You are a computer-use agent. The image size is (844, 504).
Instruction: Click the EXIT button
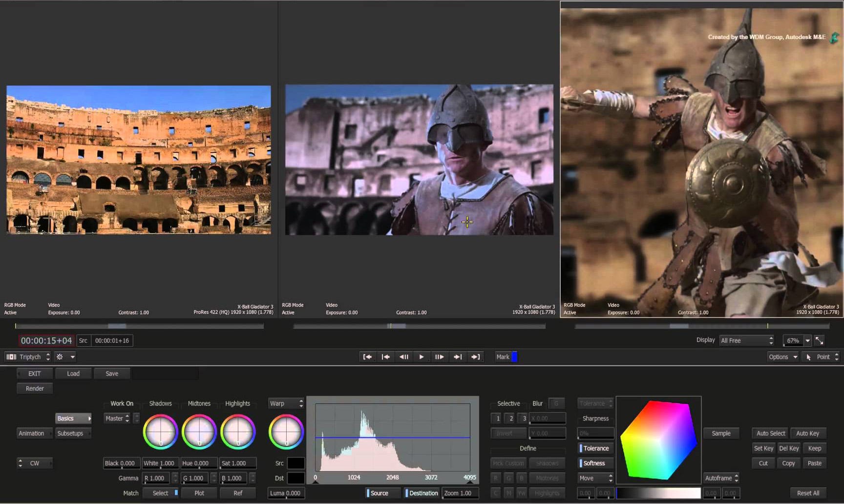[x=34, y=374]
